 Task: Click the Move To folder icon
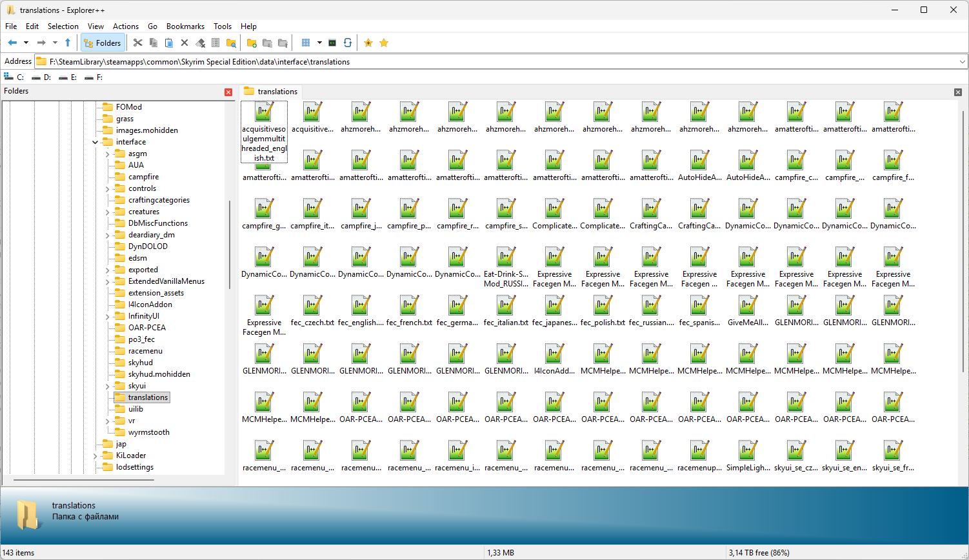283,43
